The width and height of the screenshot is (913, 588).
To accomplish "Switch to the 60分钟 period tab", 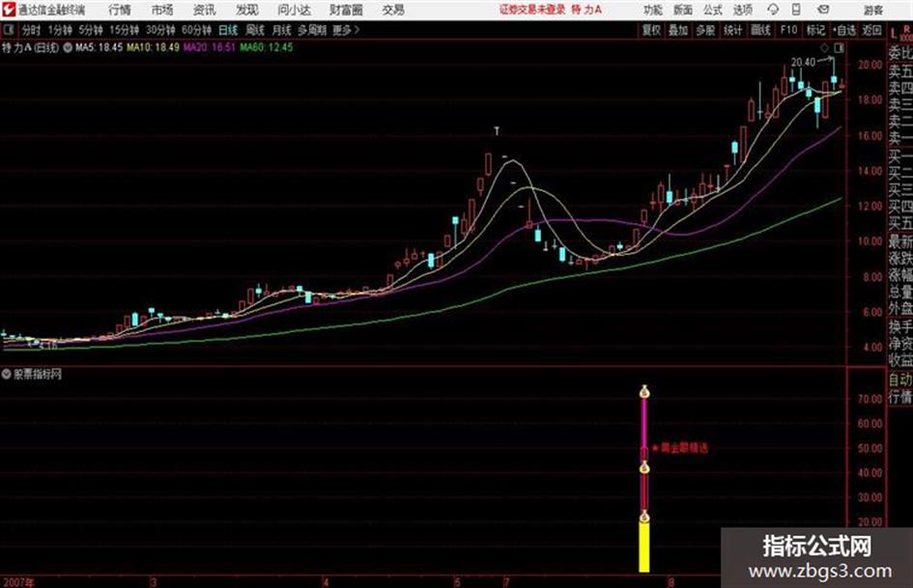I will tap(197, 30).
